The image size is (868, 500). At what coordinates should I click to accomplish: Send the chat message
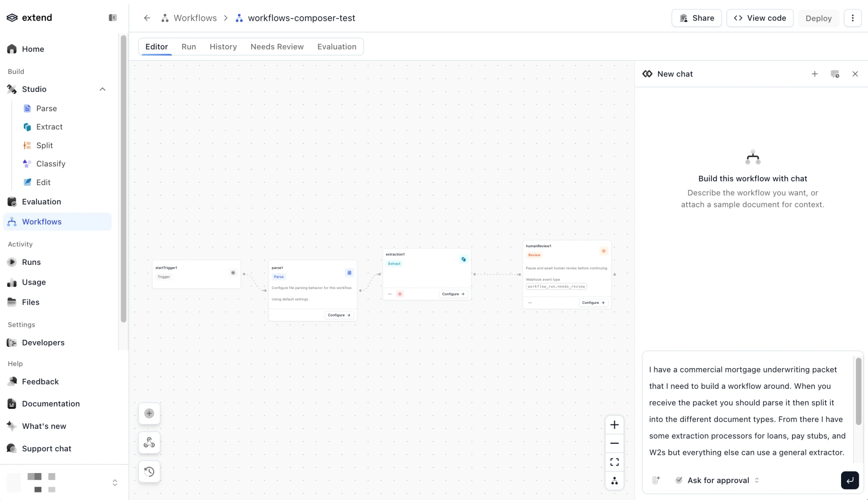(x=850, y=480)
